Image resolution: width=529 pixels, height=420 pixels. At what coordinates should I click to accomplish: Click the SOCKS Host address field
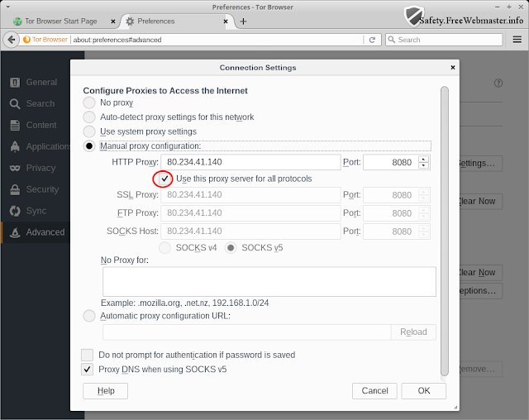coord(250,231)
